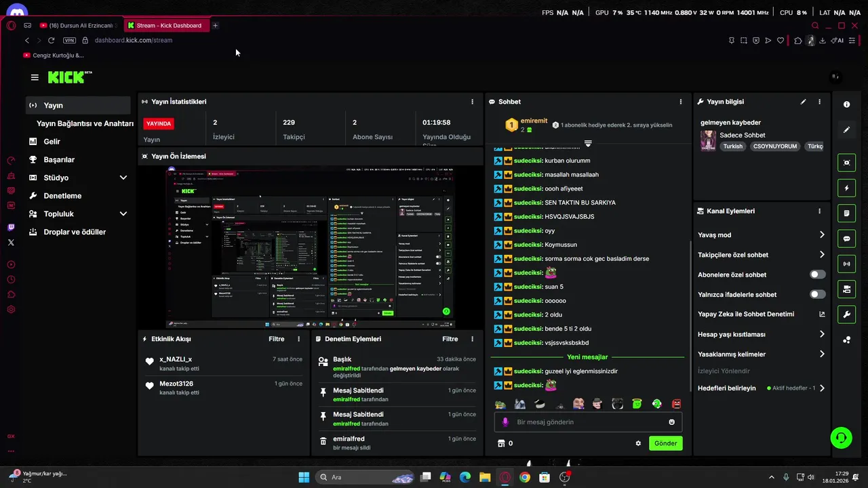
Task: Focus the Bir mesaj gönderin field
Action: coord(588,422)
